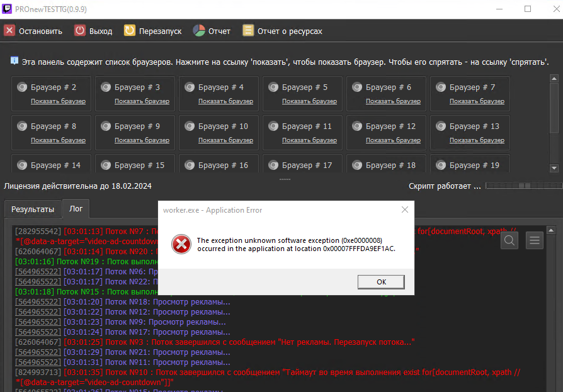This screenshot has height=392, width=563.
Task: Click the Перезапуск restart icon
Action: (x=129, y=31)
